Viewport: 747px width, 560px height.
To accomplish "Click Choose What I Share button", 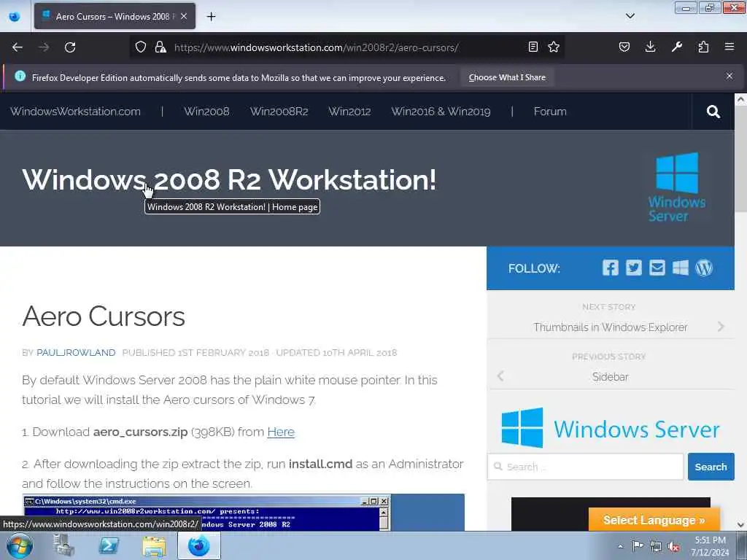I will click(x=507, y=77).
